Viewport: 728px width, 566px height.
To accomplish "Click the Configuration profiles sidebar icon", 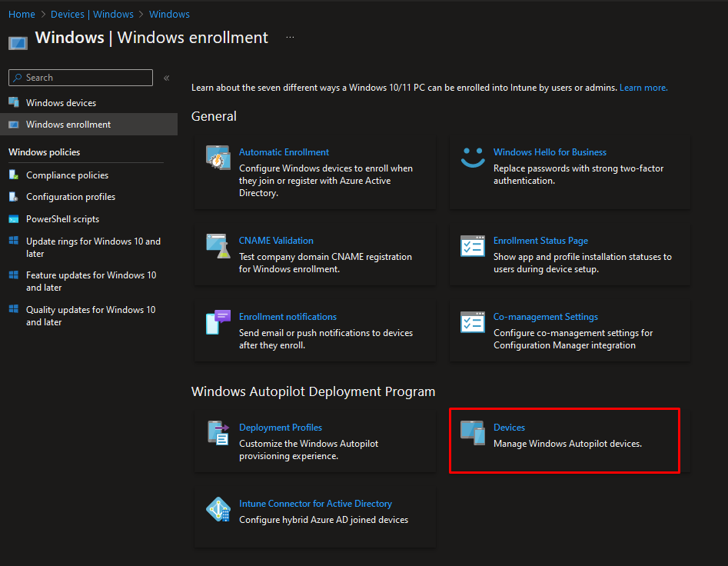I will coord(14,197).
